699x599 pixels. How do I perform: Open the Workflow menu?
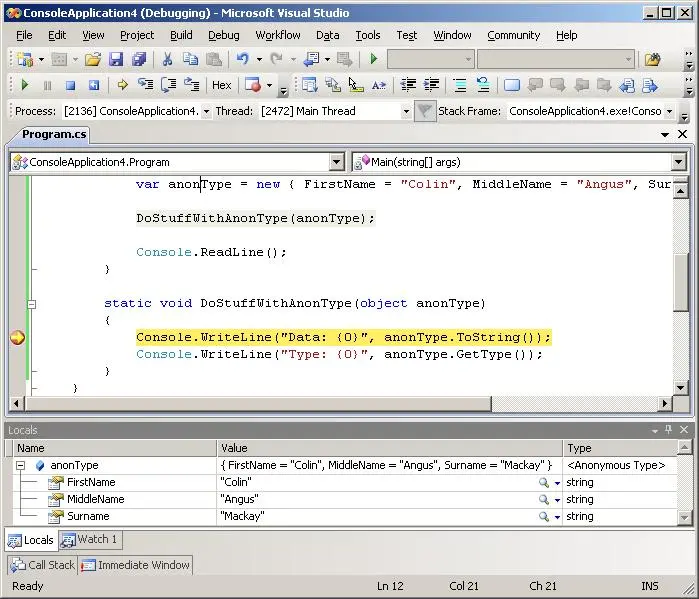pos(278,35)
